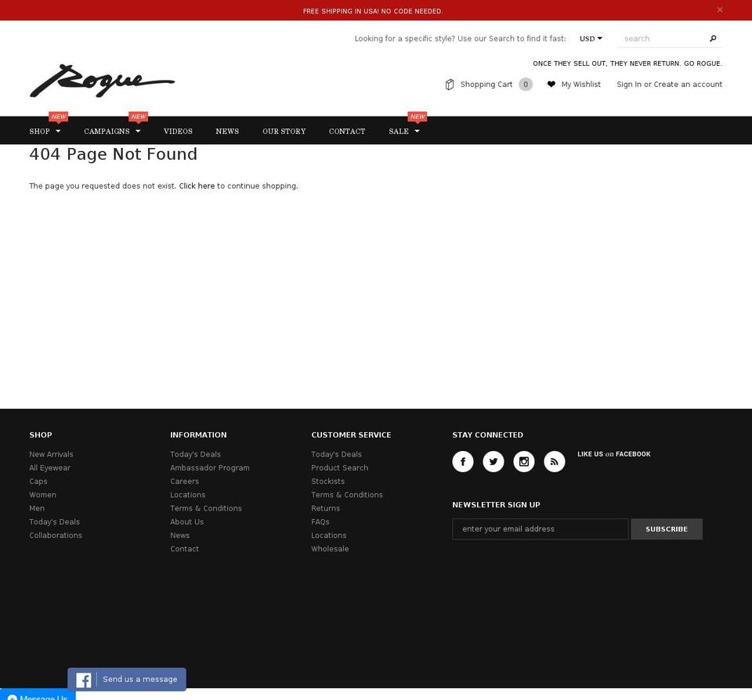Click the Facebook logo in message widget
752x700 pixels.
click(x=84, y=680)
